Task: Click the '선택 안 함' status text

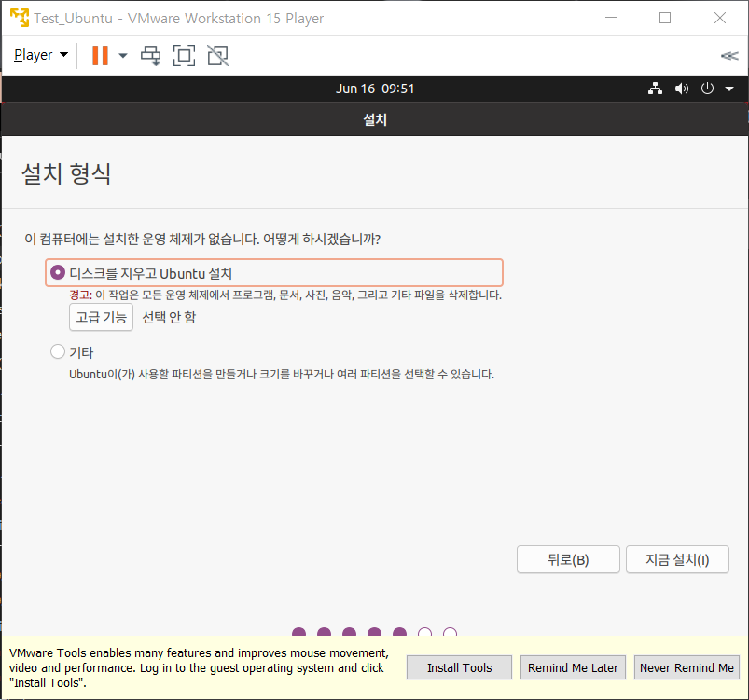Action: [169, 317]
